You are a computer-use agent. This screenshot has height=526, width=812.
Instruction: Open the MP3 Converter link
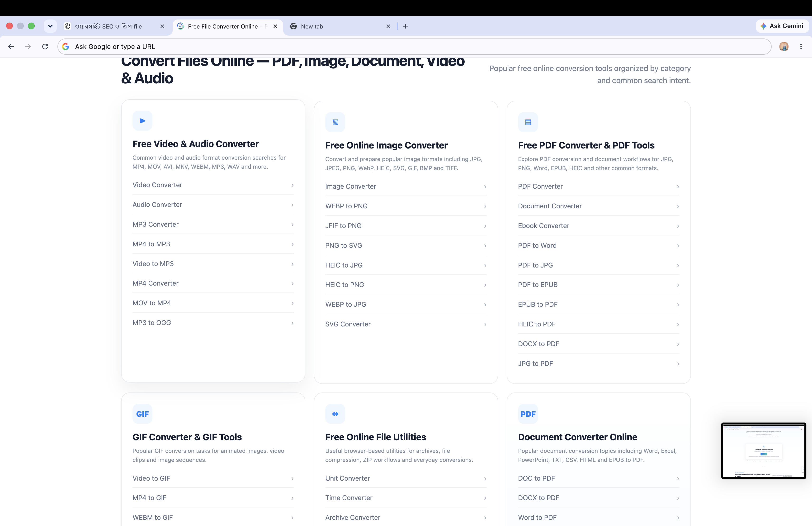tap(213, 224)
